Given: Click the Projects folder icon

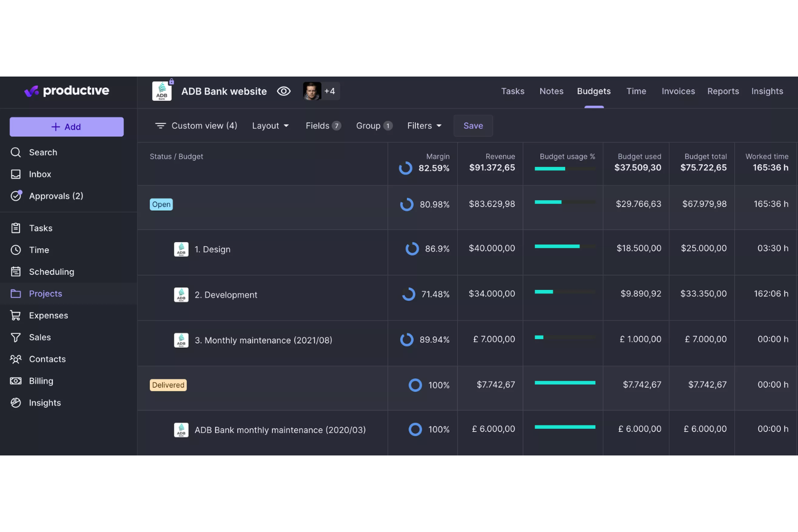Looking at the screenshot, I should (16, 294).
